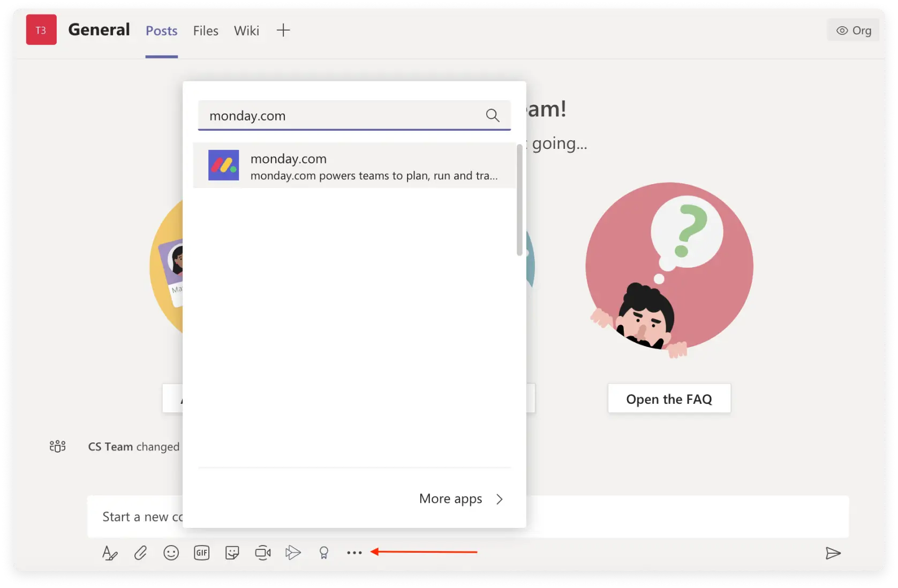Switch to the Files tab
Image resolution: width=898 pixels, height=588 pixels.
click(x=206, y=31)
